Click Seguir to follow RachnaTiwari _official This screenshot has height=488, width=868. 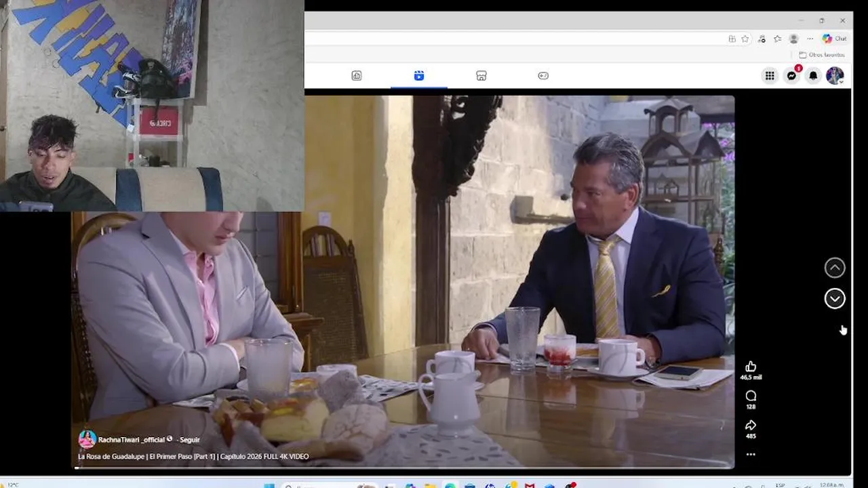[189, 440]
